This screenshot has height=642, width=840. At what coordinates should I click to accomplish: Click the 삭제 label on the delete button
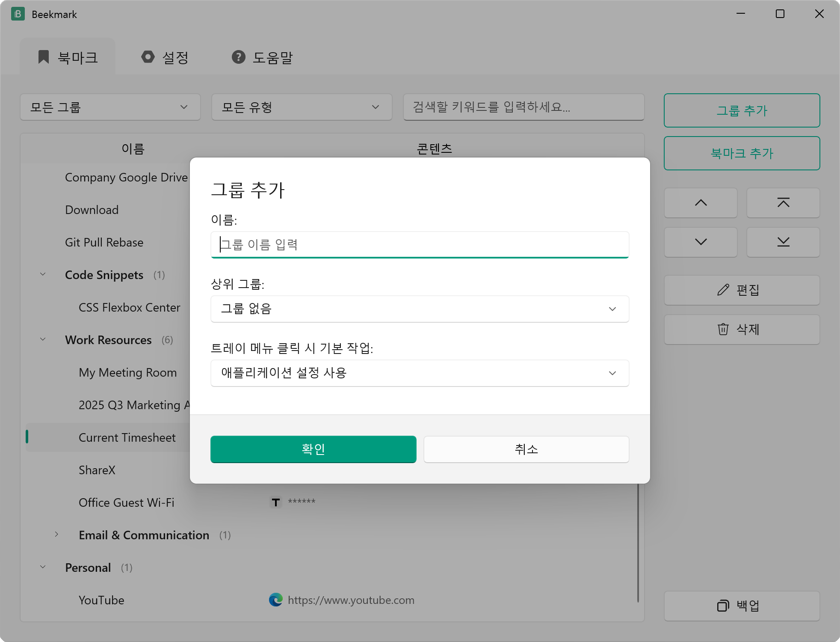tap(748, 329)
